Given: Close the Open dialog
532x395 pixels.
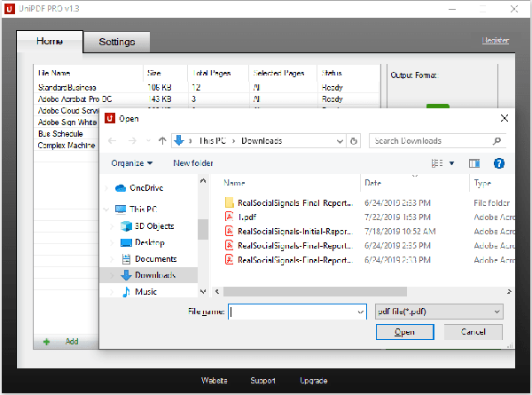Looking at the screenshot, I should pos(505,118).
